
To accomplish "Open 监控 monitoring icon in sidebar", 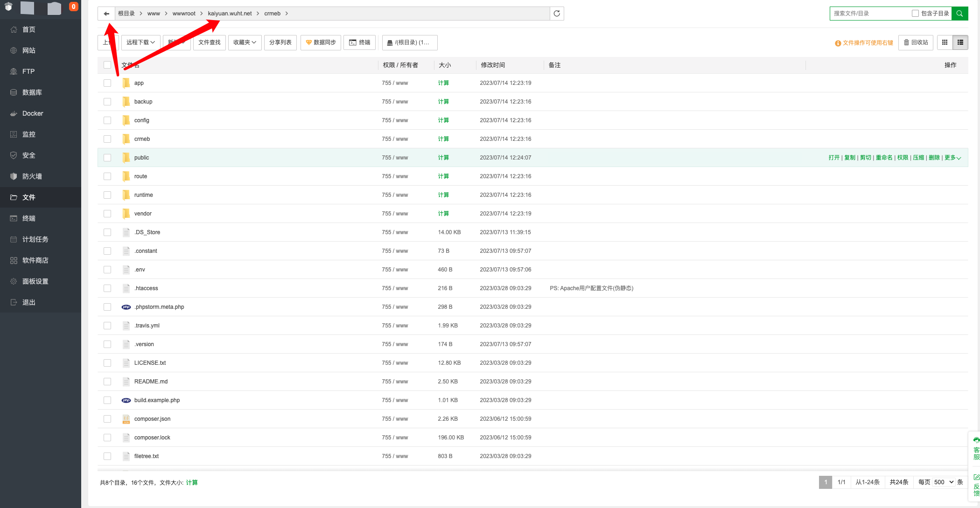I will (x=14, y=134).
